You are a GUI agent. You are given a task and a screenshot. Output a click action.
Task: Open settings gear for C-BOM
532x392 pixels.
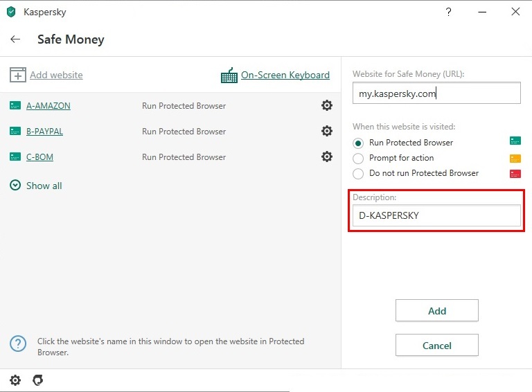click(327, 157)
